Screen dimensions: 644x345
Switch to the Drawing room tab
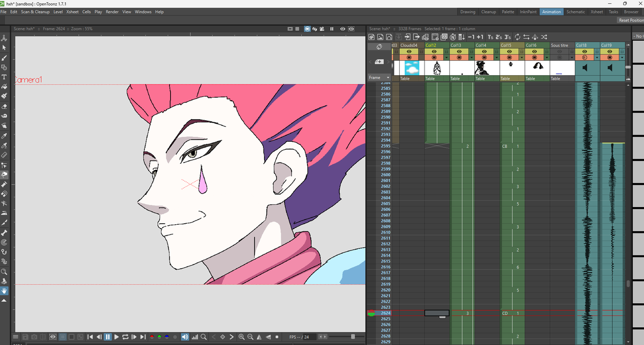click(x=467, y=12)
